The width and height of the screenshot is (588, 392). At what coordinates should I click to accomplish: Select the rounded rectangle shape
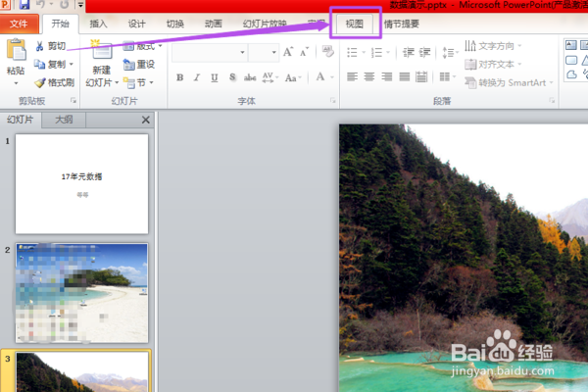click(x=571, y=60)
